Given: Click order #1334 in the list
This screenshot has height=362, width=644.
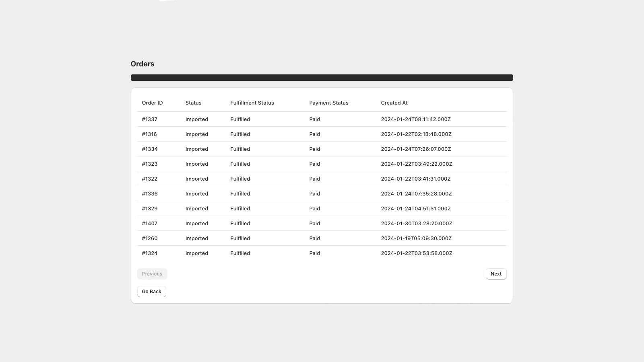Looking at the screenshot, I should (x=149, y=149).
